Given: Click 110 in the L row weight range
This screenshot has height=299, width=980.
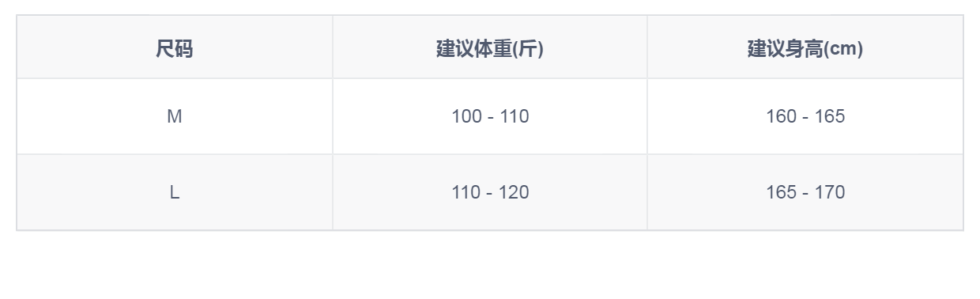Looking at the screenshot, I should [x=466, y=192].
